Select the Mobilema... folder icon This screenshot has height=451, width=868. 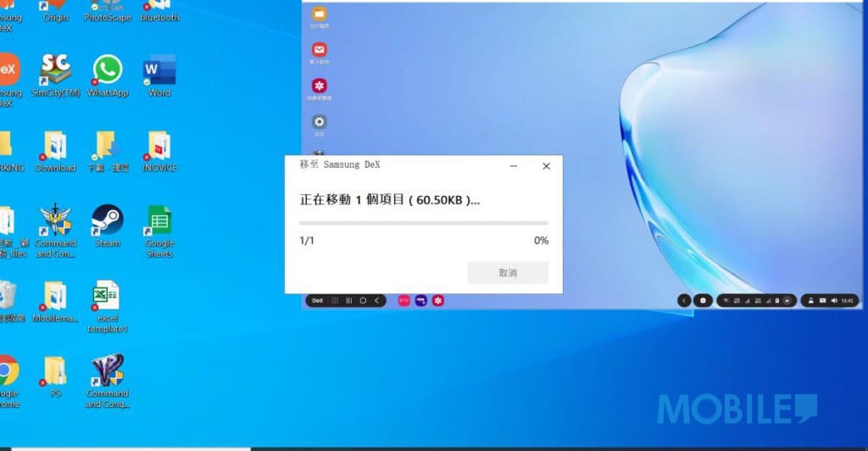point(55,302)
